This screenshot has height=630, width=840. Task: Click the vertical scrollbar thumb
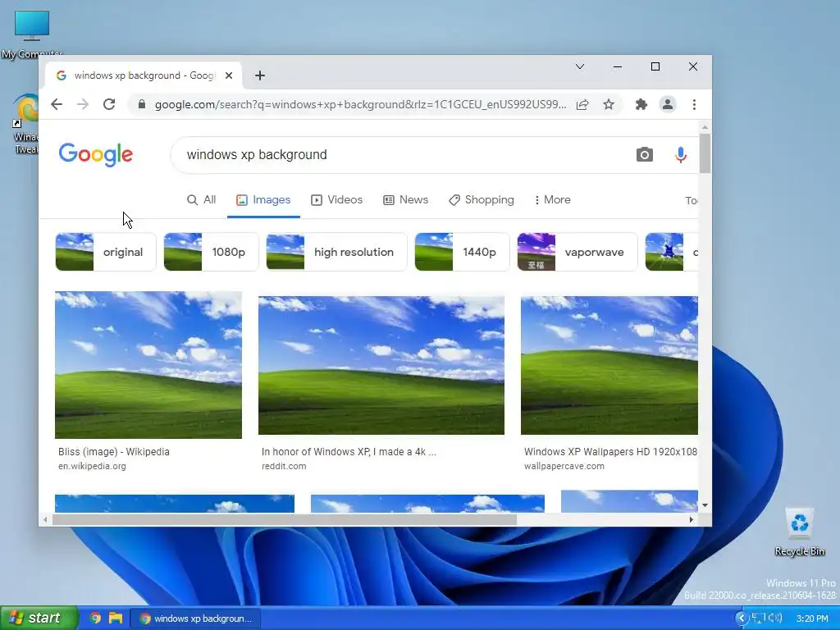click(705, 153)
